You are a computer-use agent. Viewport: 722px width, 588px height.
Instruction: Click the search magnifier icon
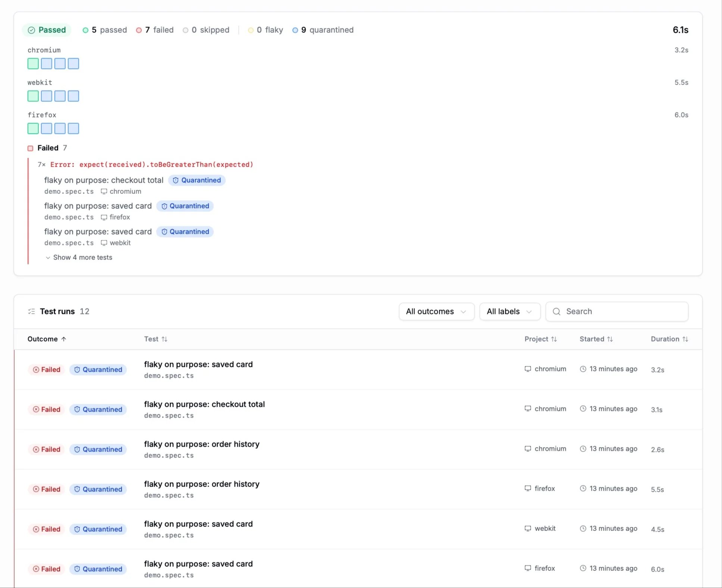pyautogui.click(x=556, y=311)
